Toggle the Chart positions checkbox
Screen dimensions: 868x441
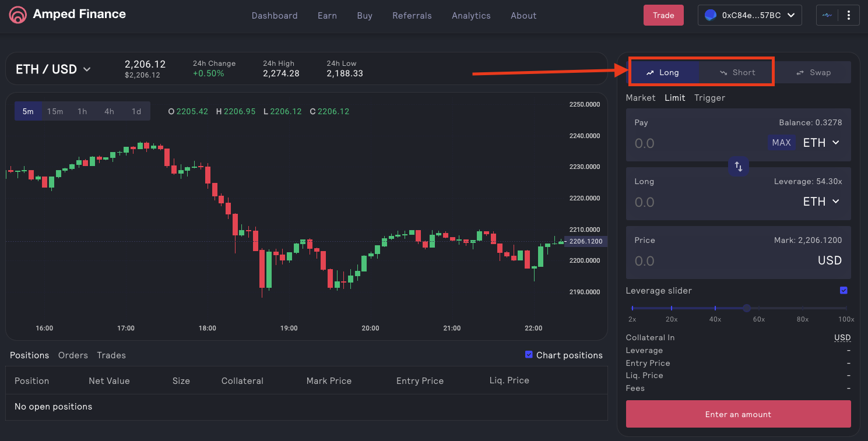[x=529, y=354]
